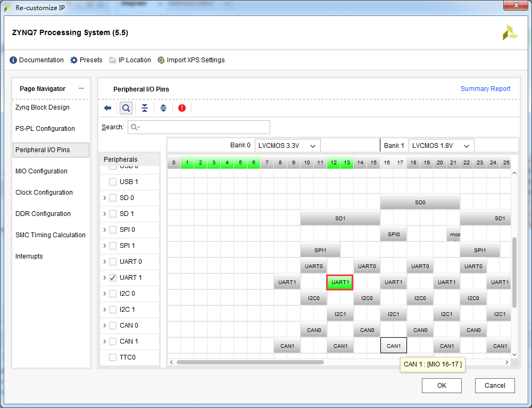Click the OK button
Image resolution: width=532 pixels, height=408 pixels.
pos(442,385)
